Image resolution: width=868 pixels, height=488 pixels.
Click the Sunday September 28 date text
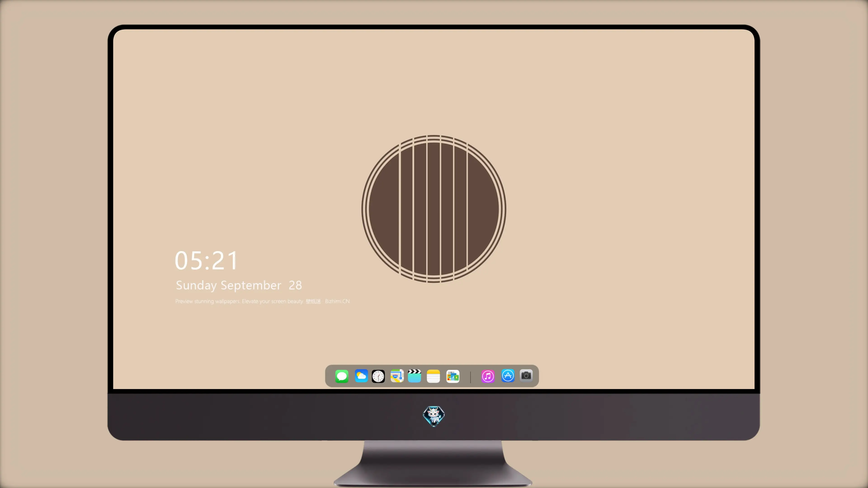click(x=239, y=285)
